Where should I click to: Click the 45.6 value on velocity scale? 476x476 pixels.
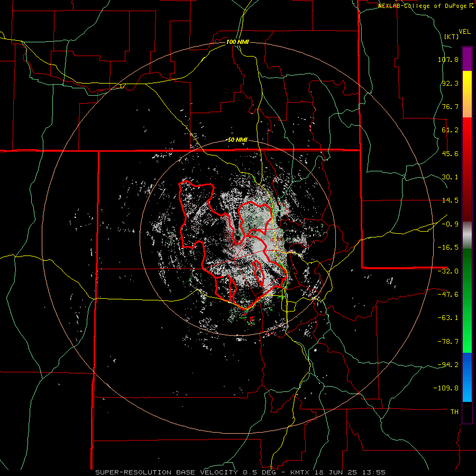[450, 153]
